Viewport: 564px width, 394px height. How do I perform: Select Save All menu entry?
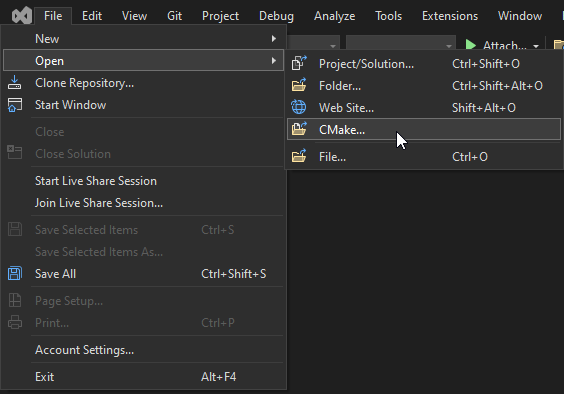click(x=143, y=273)
